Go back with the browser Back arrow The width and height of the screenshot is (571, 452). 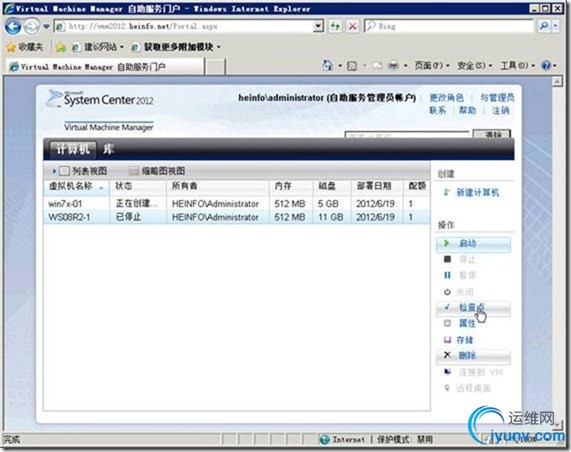pos(13,26)
